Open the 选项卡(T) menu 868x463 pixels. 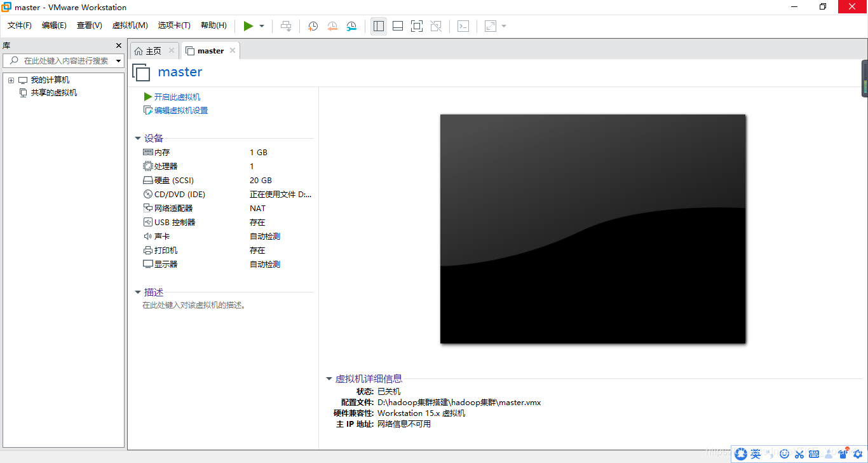click(x=174, y=25)
